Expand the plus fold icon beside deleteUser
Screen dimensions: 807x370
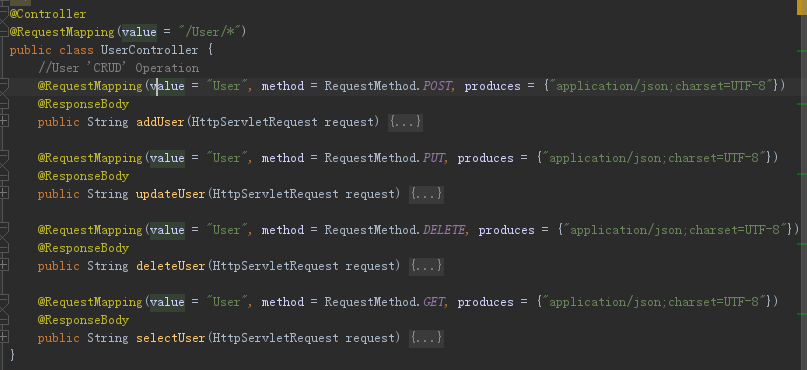[x=4, y=265]
